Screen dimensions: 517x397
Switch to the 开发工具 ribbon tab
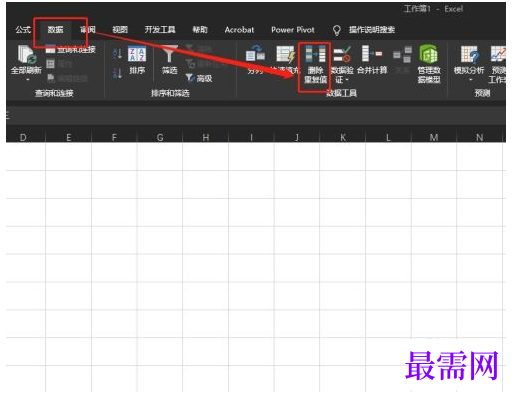click(160, 30)
